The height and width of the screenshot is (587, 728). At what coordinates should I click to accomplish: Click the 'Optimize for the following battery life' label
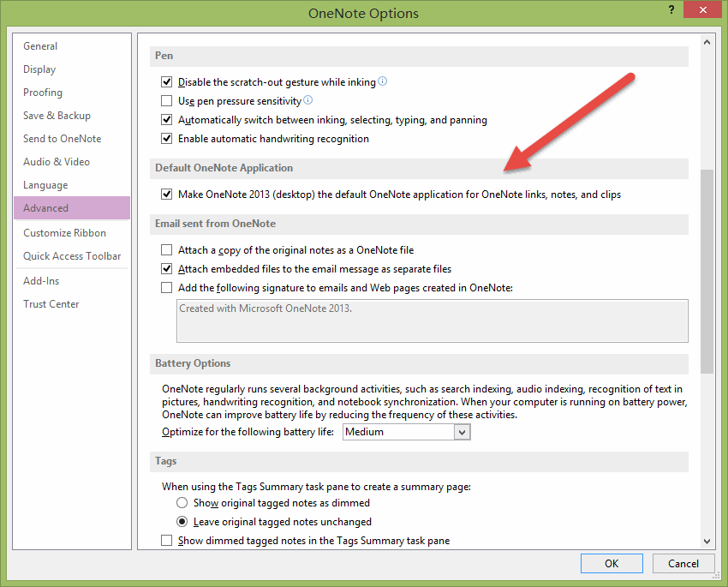(248, 432)
